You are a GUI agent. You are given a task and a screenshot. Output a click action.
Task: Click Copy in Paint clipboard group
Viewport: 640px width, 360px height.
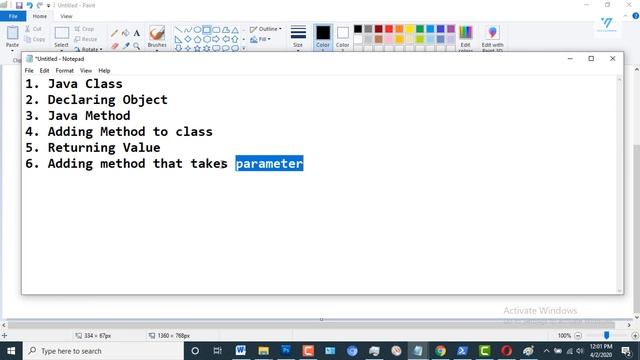click(35, 39)
